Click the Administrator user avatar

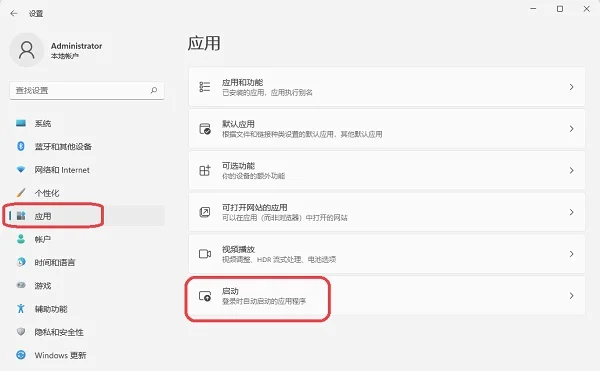[27, 50]
